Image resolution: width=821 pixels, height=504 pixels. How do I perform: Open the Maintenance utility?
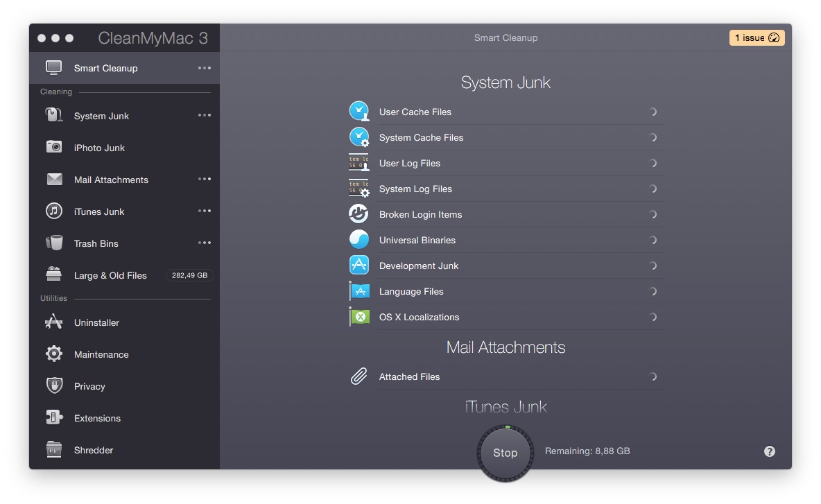click(x=125, y=354)
